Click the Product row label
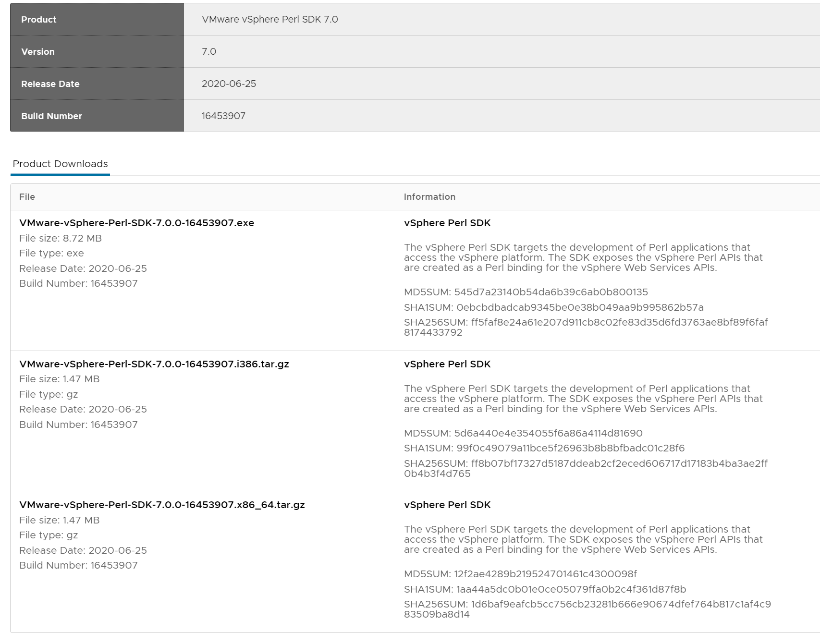This screenshot has height=644, width=820. point(39,20)
